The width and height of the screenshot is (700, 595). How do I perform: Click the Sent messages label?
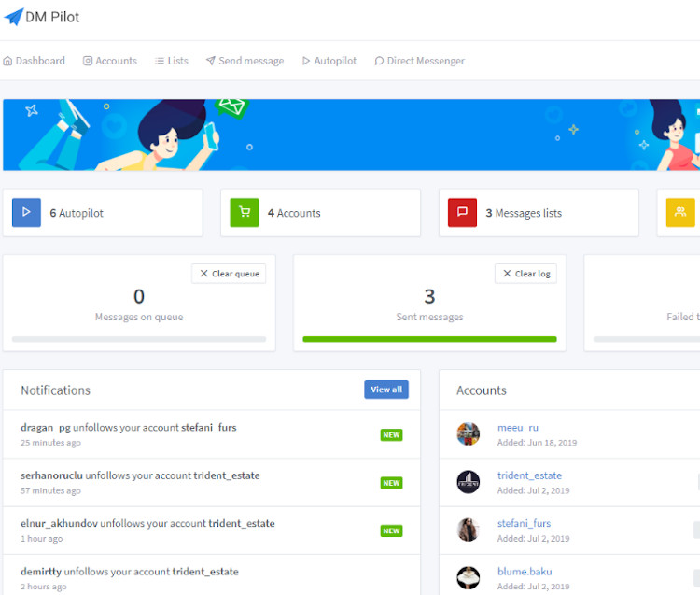(x=429, y=317)
